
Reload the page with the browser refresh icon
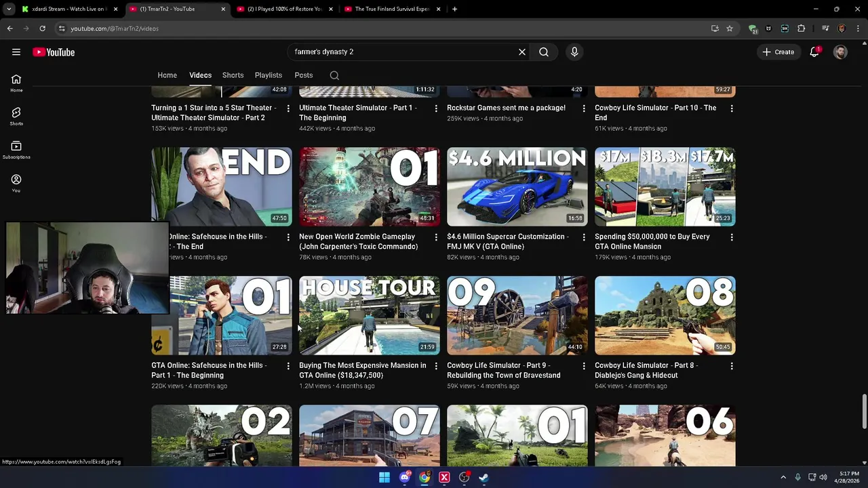[42, 28]
